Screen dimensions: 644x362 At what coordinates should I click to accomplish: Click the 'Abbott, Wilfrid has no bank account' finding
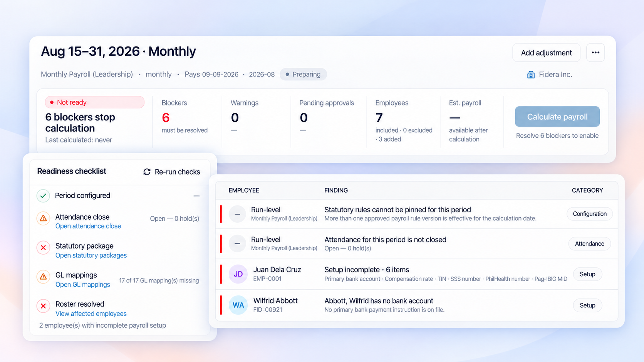pyautogui.click(x=379, y=301)
